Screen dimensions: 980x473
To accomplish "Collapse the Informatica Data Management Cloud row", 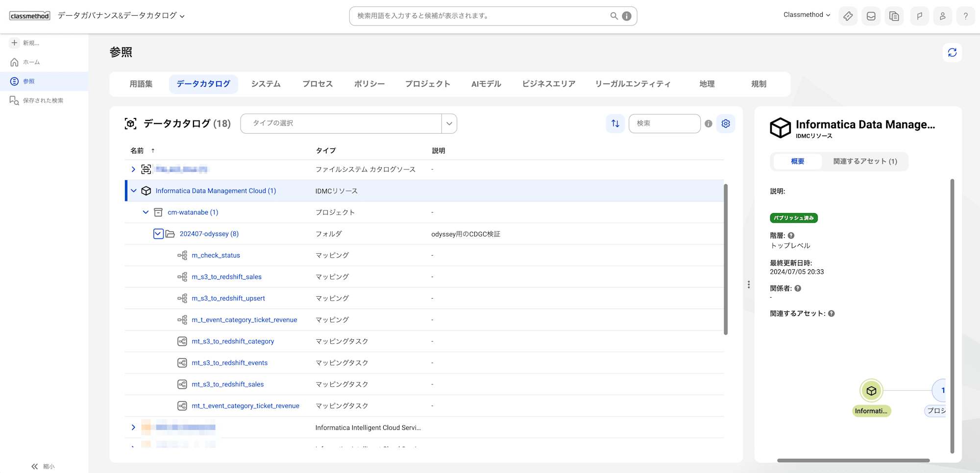I will (134, 191).
